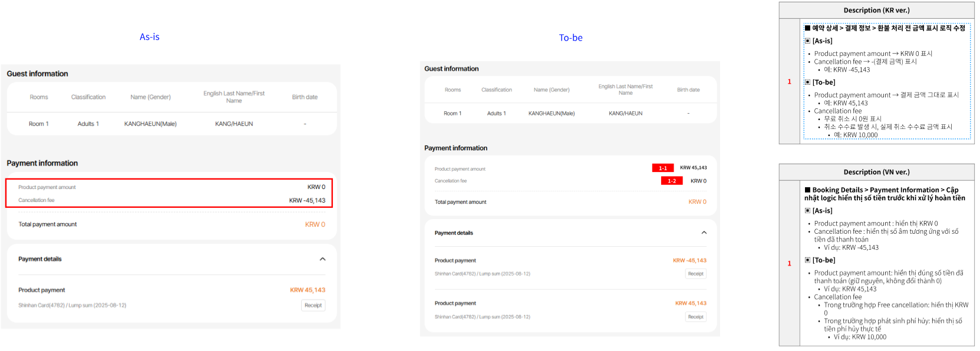This screenshot has width=980, height=351.
Task: Collapse Payment details in the As-is panel
Action: tap(322, 259)
